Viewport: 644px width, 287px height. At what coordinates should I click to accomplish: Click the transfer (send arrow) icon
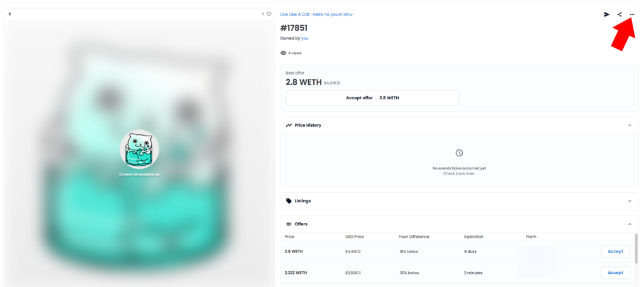(607, 14)
